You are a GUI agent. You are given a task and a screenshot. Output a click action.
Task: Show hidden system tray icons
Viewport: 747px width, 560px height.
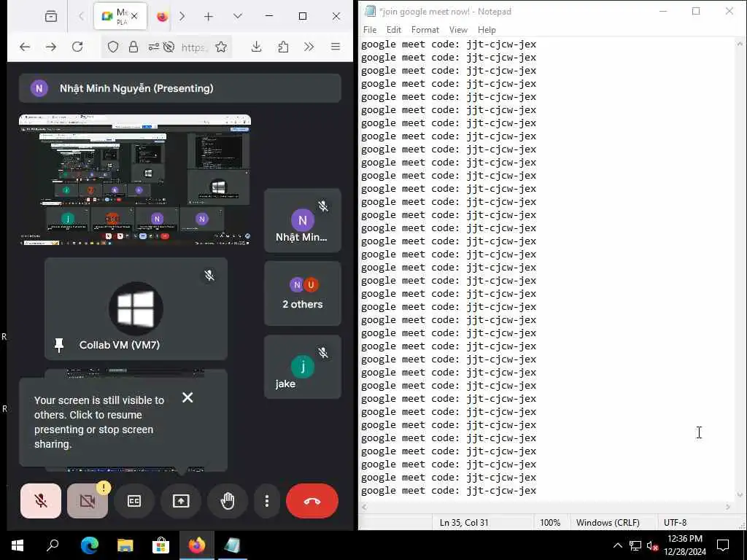pyautogui.click(x=617, y=545)
